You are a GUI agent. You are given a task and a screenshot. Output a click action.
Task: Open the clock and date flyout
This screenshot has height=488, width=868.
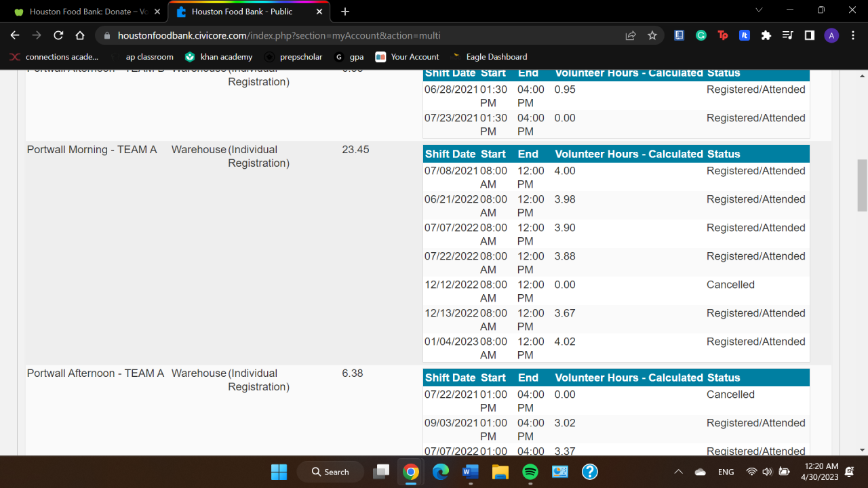pos(821,472)
